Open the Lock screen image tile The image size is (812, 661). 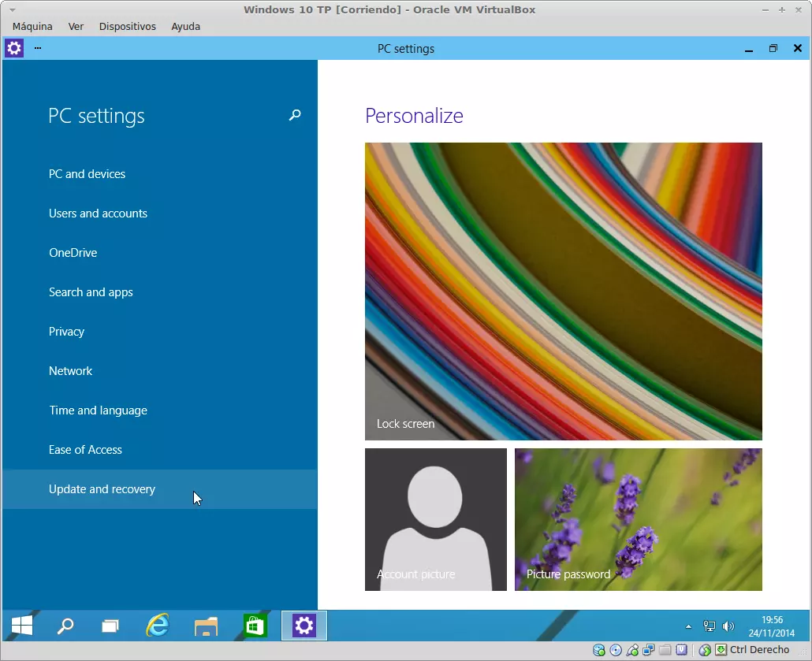click(563, 291)
